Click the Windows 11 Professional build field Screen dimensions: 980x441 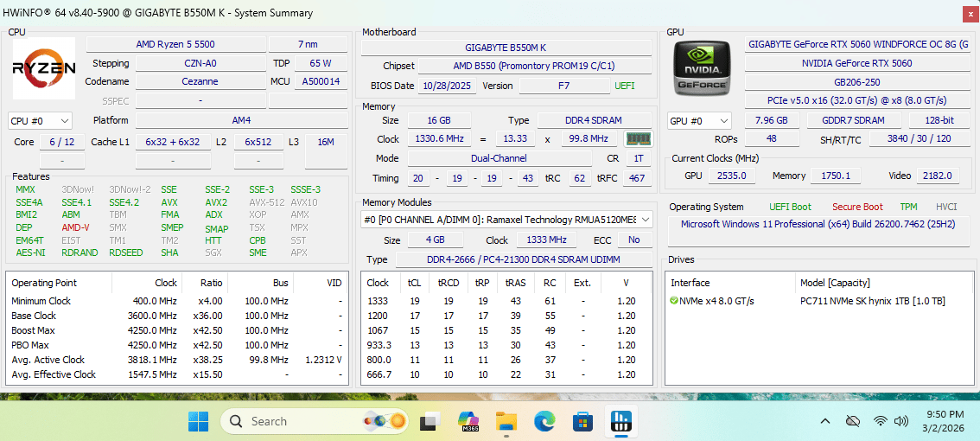(819, 231)
